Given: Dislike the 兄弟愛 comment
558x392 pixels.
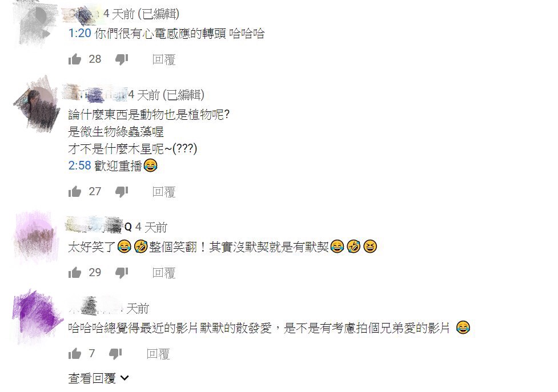Looking at the screenshot, I should tap(116, 354).
